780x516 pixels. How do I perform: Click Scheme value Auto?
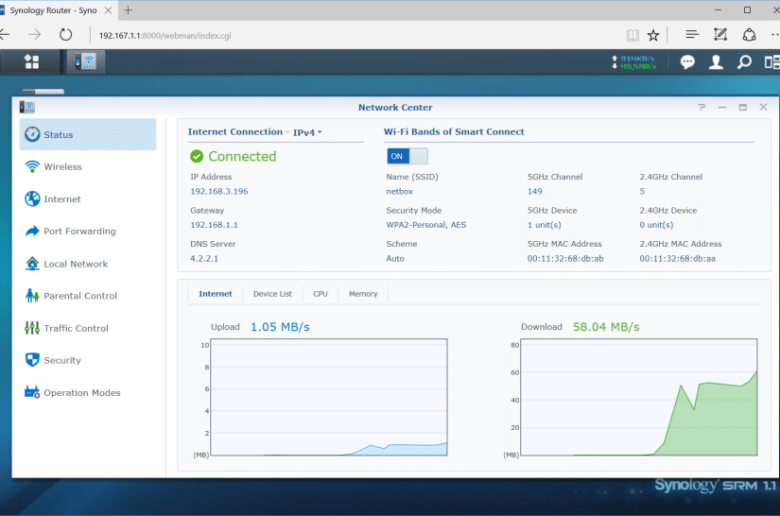tap(395, 258)
